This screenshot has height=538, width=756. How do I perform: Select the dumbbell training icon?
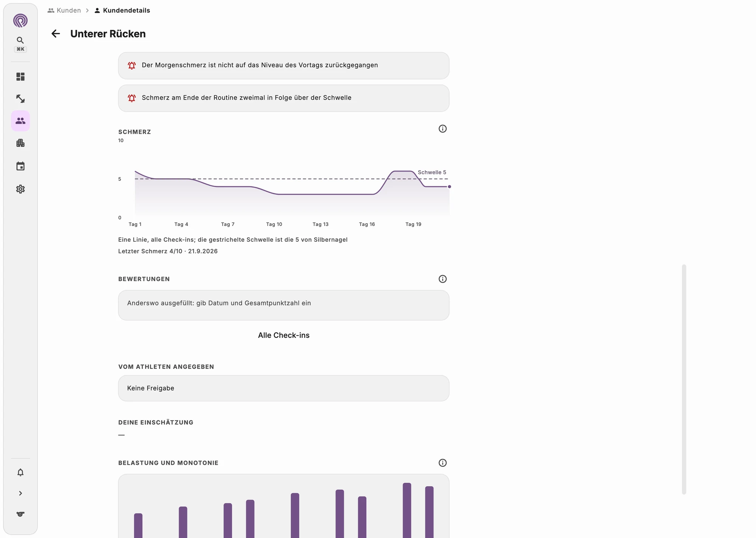20,99
